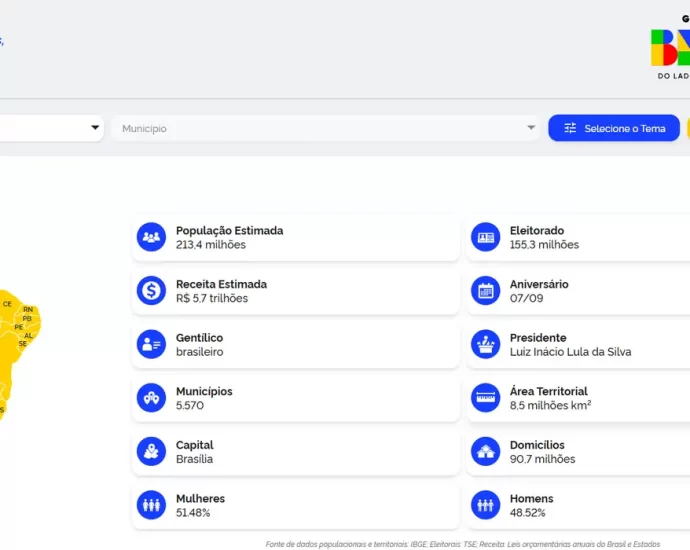Expand the state selector dropdown arrow
The image size is (690, 550).
(95, 128)
